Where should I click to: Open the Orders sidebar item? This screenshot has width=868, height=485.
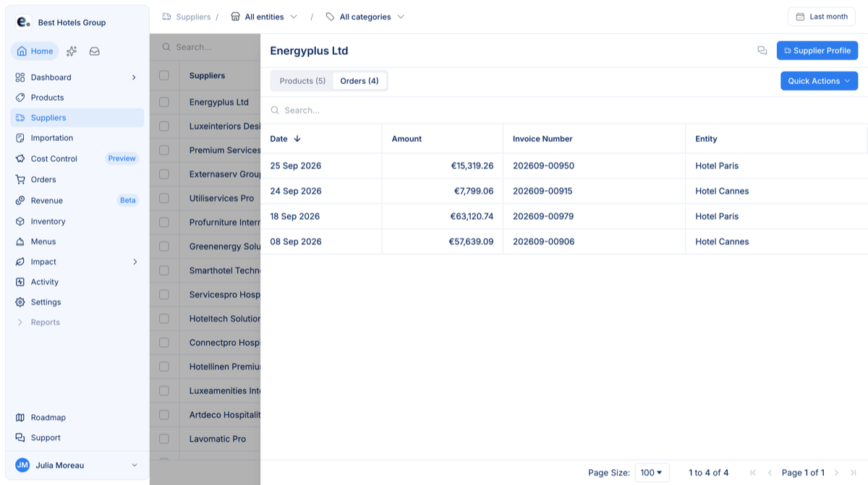tap(77, 179)
